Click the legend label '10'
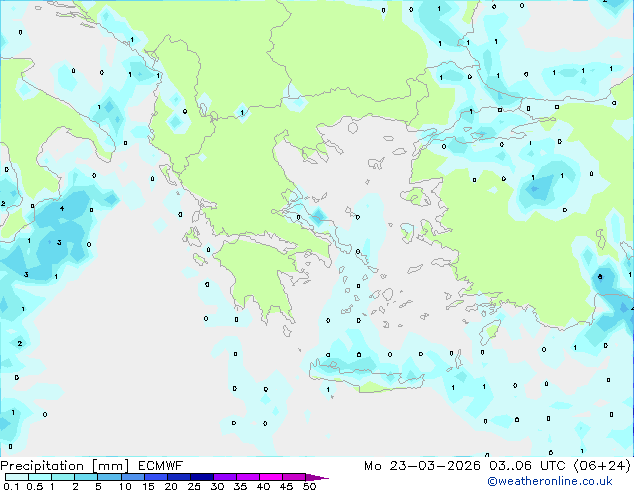The image size is (634, 490). (125, 486)
